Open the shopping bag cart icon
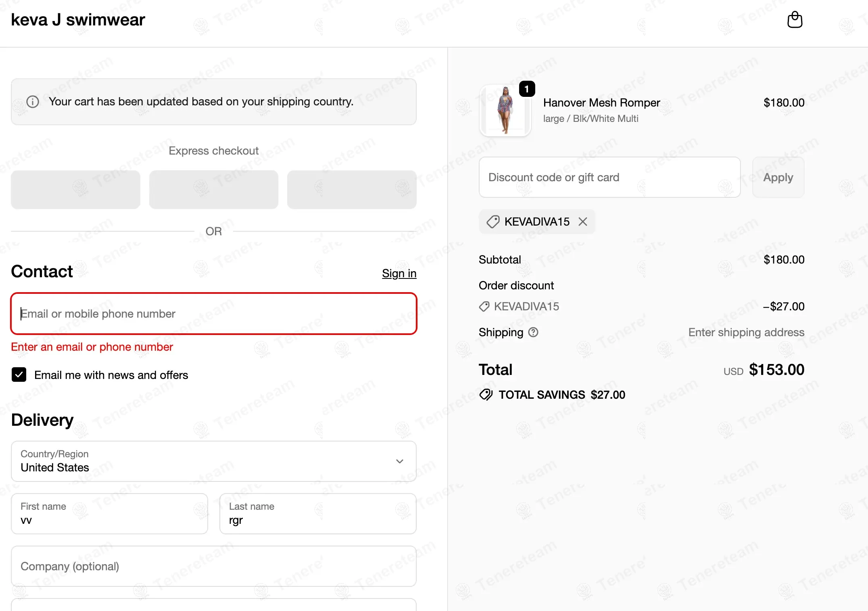 point(795,20)
